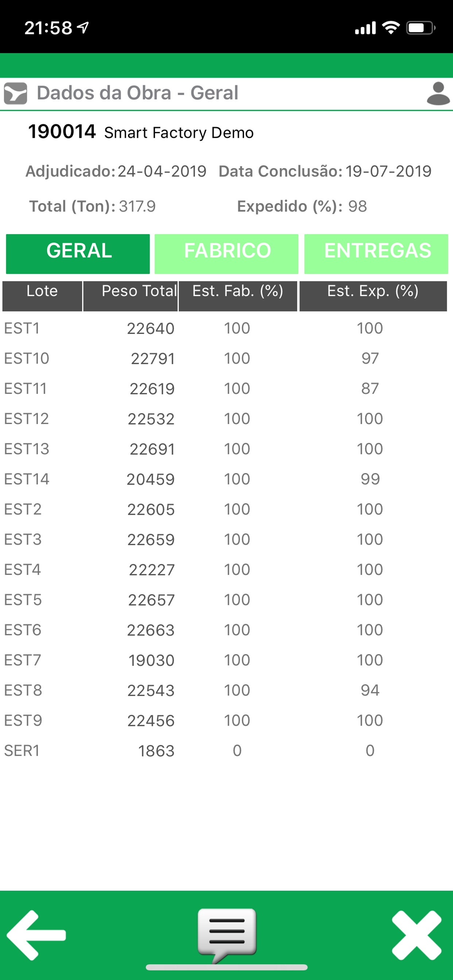The height and width of the screenshot is (980, 453).
Task: Switch to the FABRICO tab
Action: (226, 254)
